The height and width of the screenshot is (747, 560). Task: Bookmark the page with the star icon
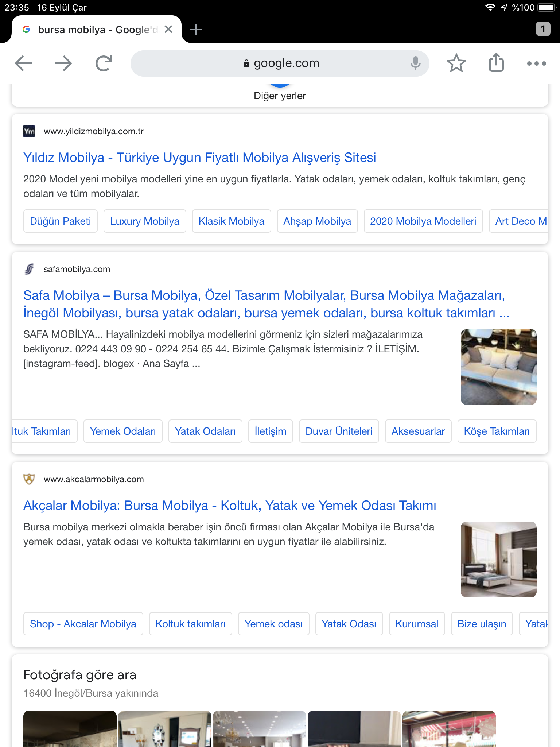click(x=456, y=63)
